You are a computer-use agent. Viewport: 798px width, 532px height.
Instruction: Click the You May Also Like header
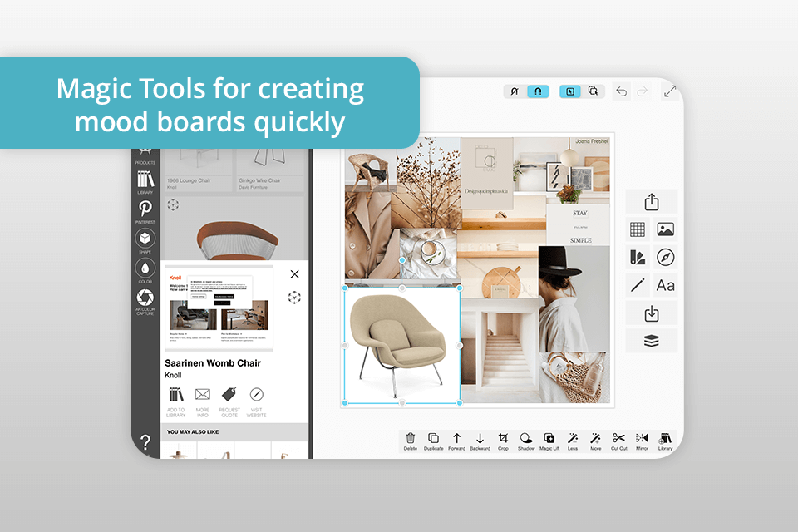(x=193, y=431)
